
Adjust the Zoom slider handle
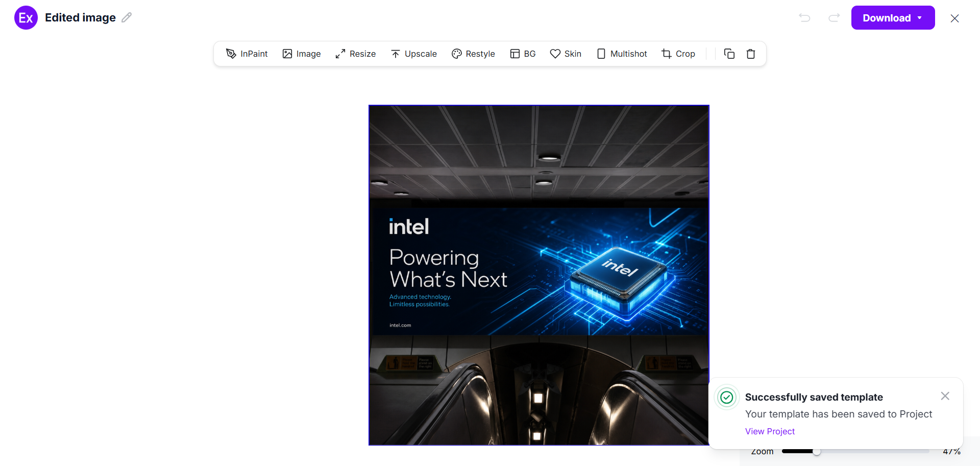coord(817,451)
